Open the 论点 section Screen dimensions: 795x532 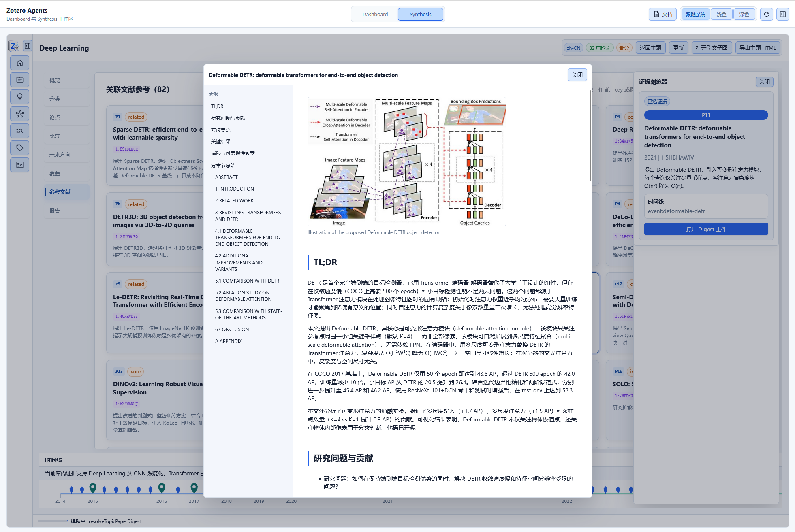point(67,117)
